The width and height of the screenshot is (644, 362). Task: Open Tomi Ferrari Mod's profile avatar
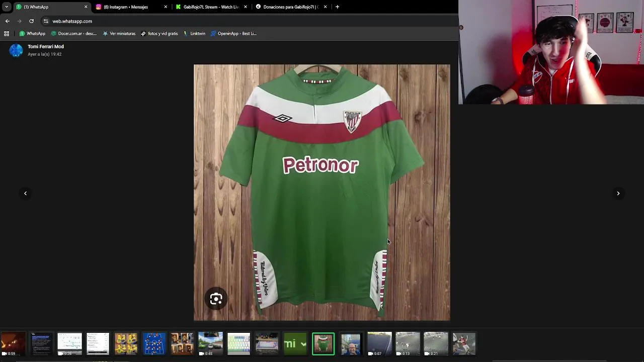click(x=16, y=50)
